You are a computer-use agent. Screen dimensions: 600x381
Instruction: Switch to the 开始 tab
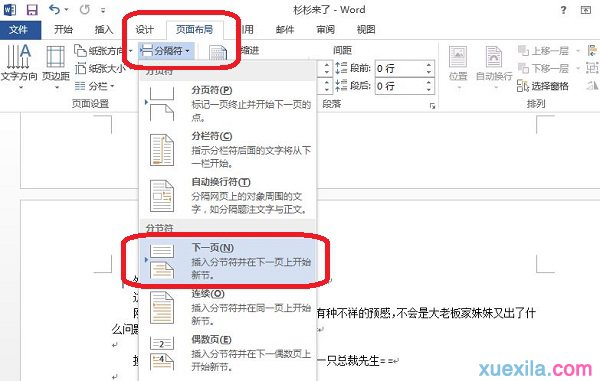click(63, 29)
